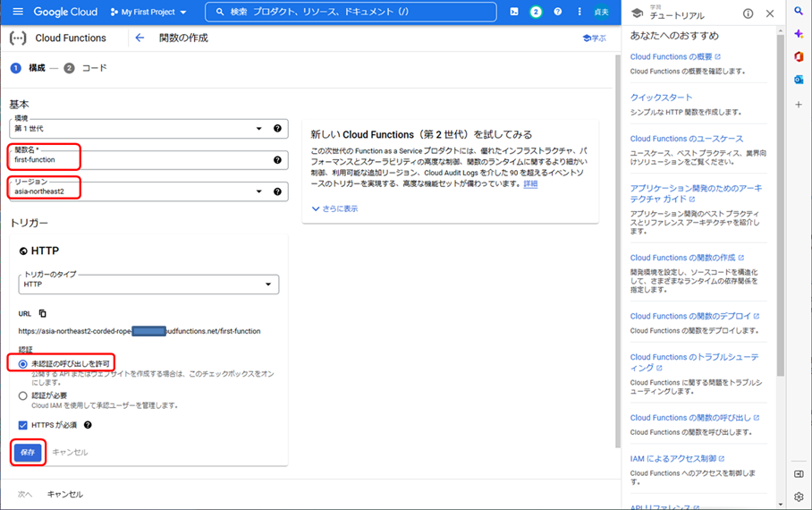Open the Google Cloud hamburger navigation menu
Image resolution: width=812 pixels, height=510 pixels.
tap(17, 13)
